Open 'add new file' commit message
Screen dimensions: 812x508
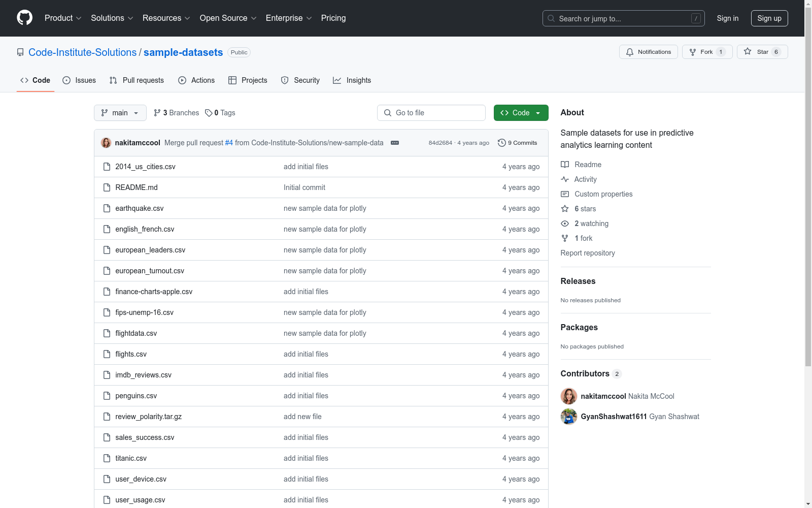click(302, 417)
